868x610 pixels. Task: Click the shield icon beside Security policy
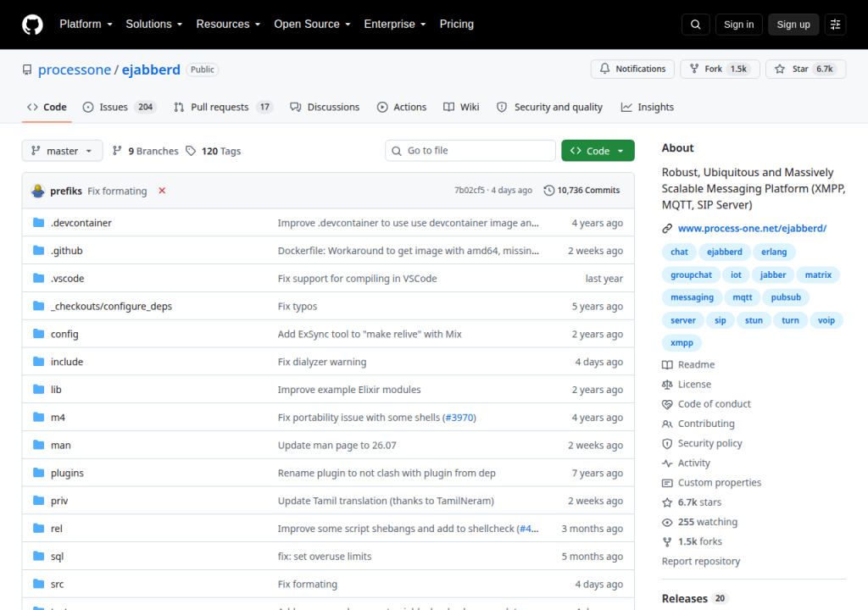tap(667, 443)
